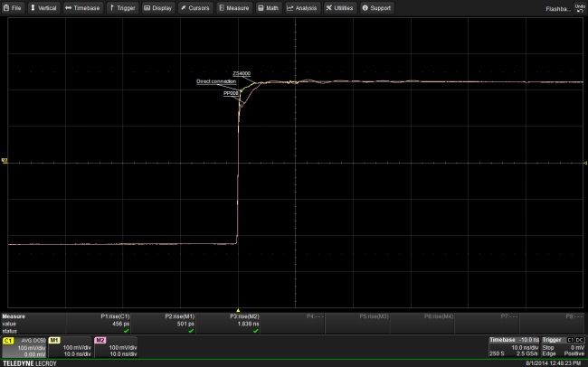Click the trigger delay marker below grid

click(x=238, y=309)
